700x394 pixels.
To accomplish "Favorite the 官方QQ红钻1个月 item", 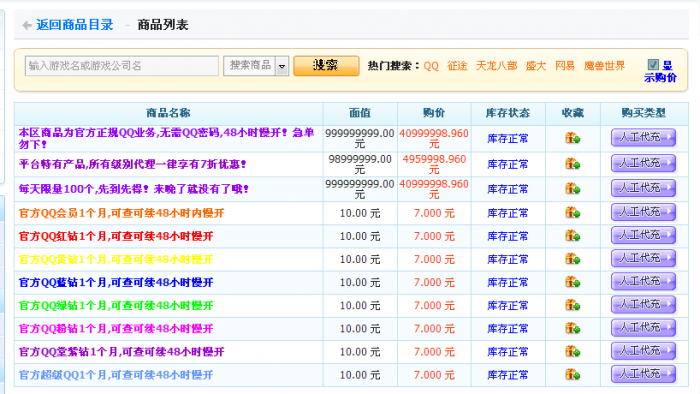I will (x=573, y=236).
